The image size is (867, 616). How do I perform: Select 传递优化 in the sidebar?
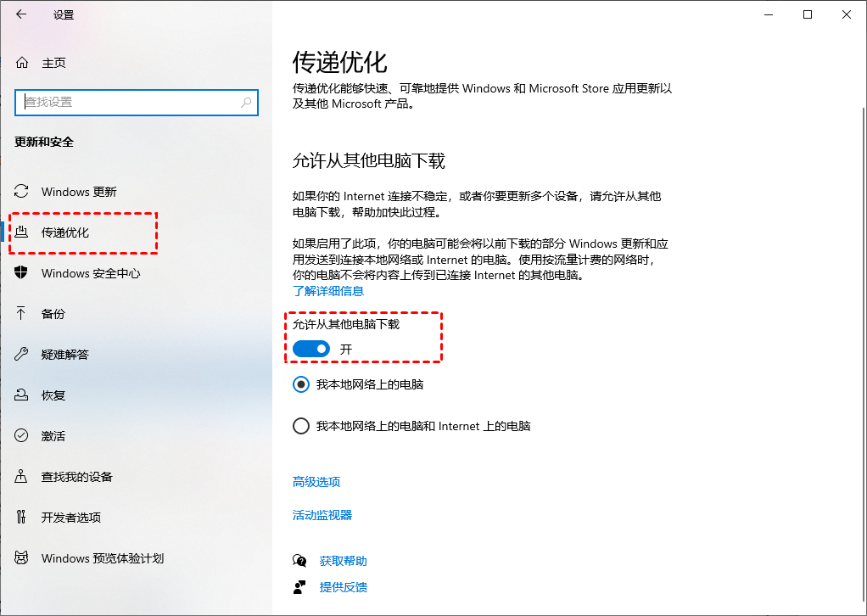click(x=64, y=232)
